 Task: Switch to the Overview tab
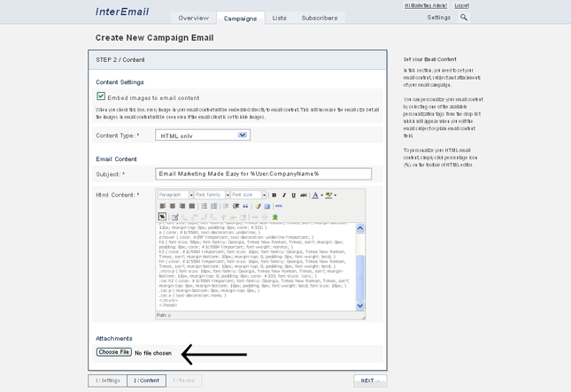[193, 18]
